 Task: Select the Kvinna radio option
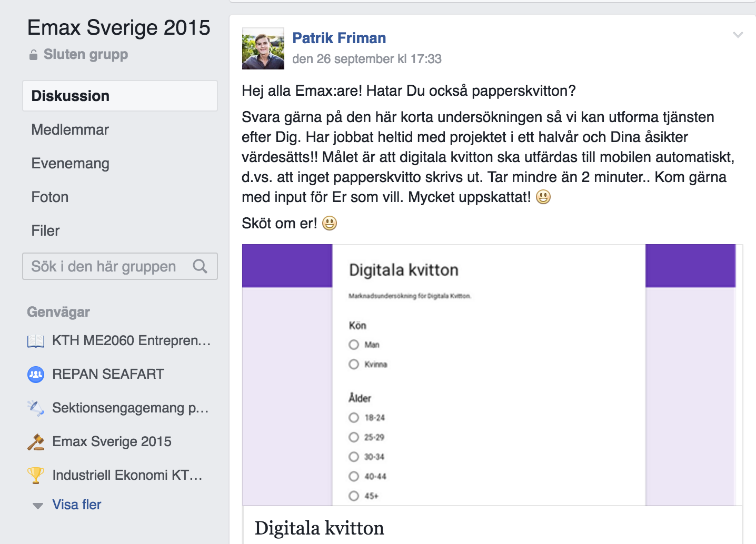tap(354, 364)
